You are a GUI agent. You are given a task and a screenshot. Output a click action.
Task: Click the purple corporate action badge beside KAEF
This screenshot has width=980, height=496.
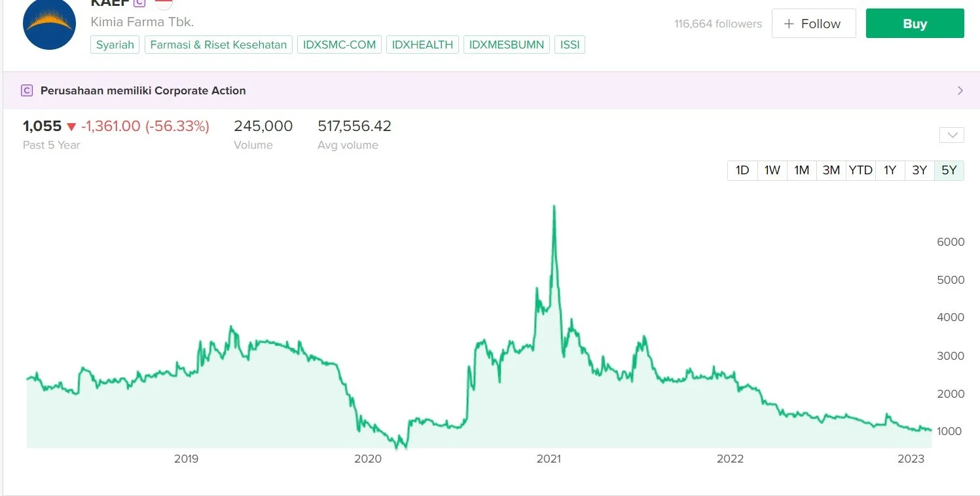point(139,3)
